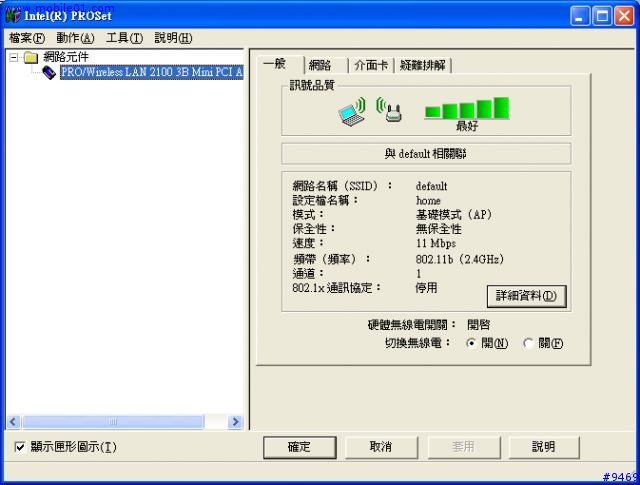Click the mode value 基礎模式 (AP)

[454, 215]
